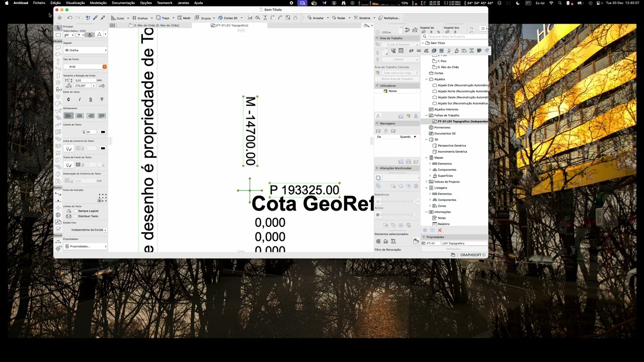The image size is (644, 362).
Task: Select the Dimension tool in toolbox
Action: (x=58, y=242)
